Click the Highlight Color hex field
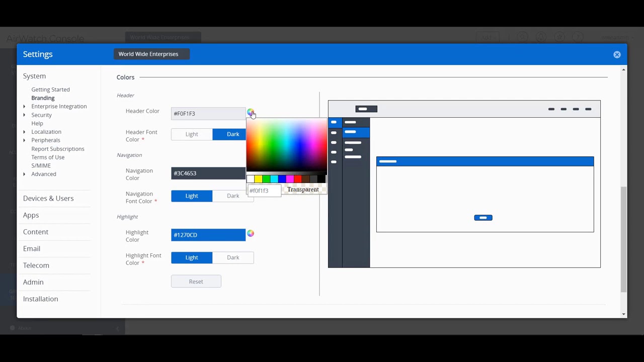The width and height of the screenshot is (644, 362). pyautogui.click(x=208, y=235)
